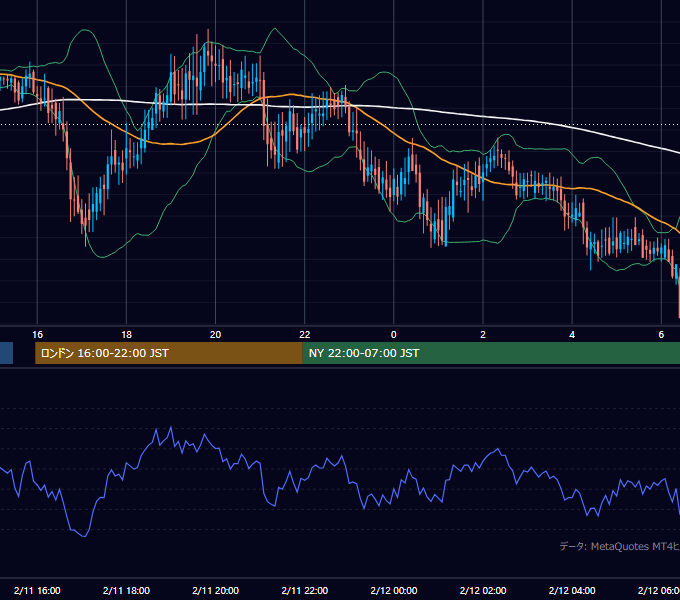Click hour label 4 on chart axis
The height and width of the screenshot is (600, 680).
572,334
